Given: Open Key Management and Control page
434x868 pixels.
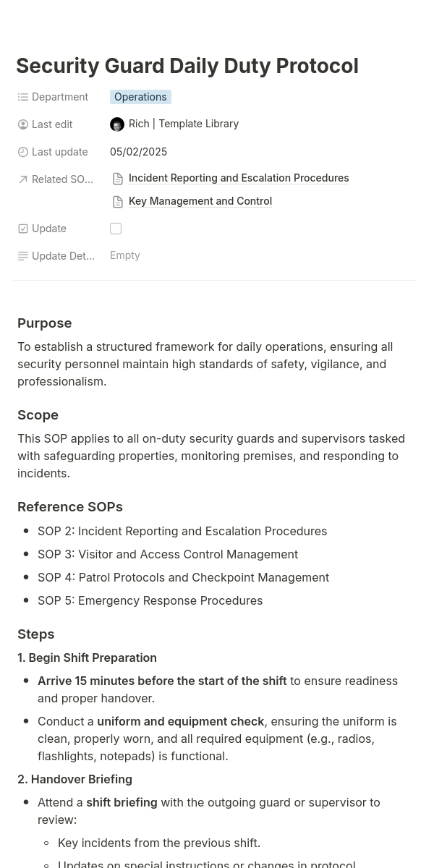Looking at the screenshot, I should coord(200,201).
